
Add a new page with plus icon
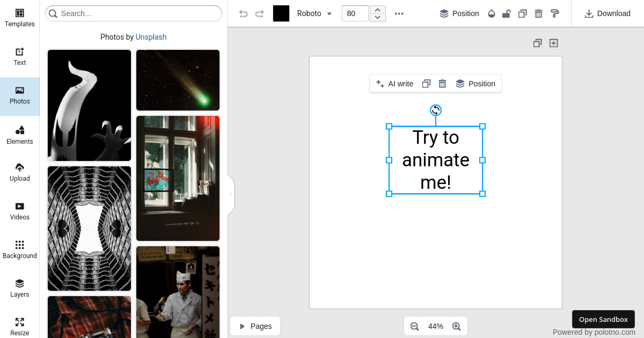point(554,43)
